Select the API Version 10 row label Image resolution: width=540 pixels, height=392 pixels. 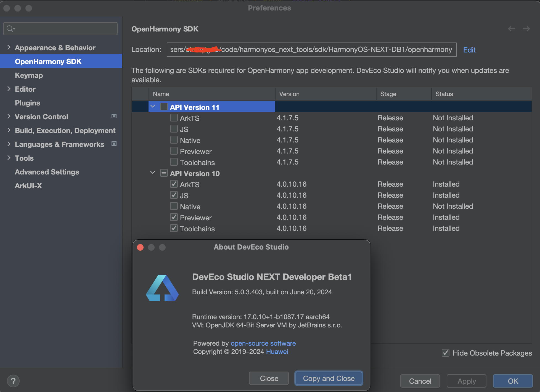(x=195, y=173)
